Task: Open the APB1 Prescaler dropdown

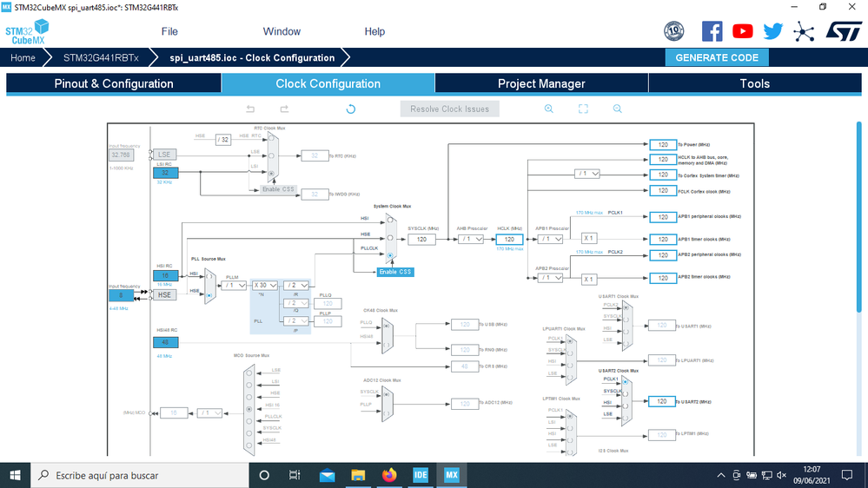Action: click(x=550, y=239)
